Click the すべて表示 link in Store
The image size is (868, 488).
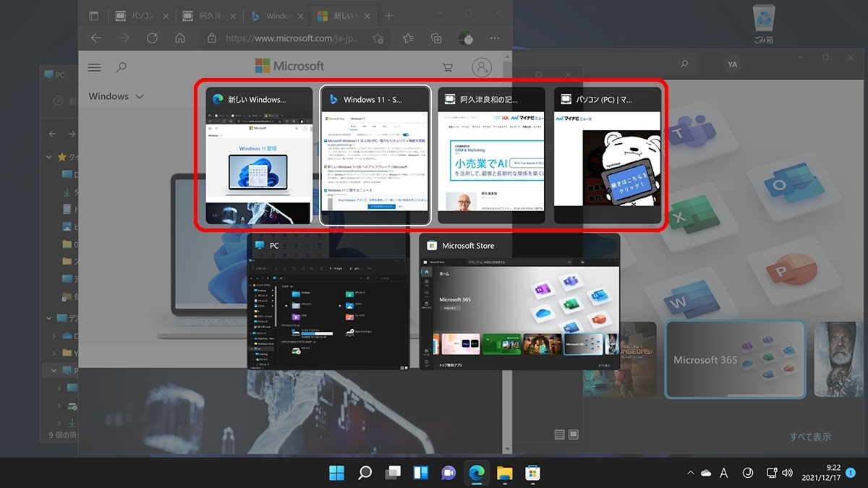[811, 437]
